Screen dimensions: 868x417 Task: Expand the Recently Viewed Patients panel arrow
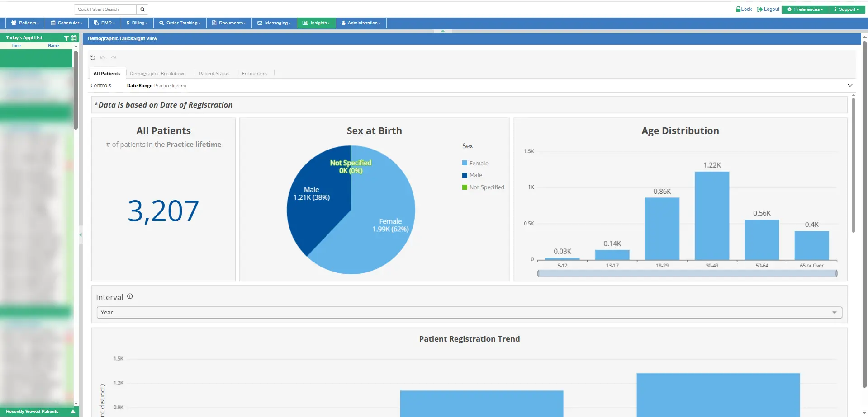73,412
